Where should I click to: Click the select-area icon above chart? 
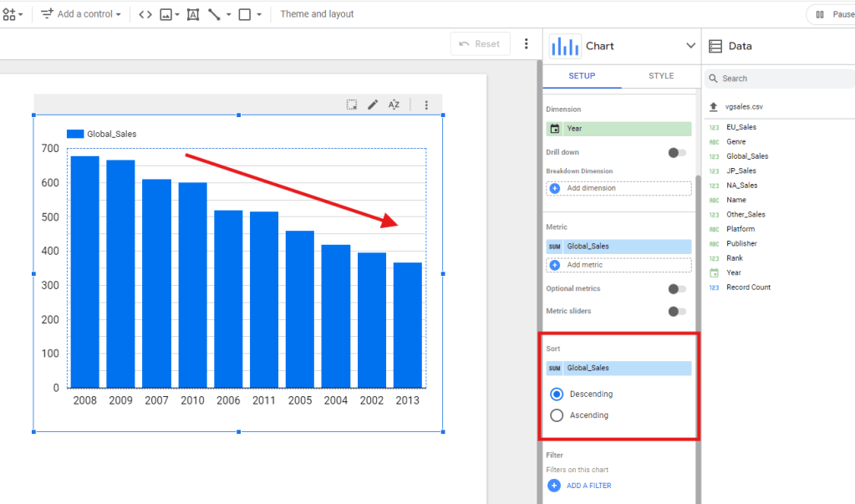click(x=352, y=104)
